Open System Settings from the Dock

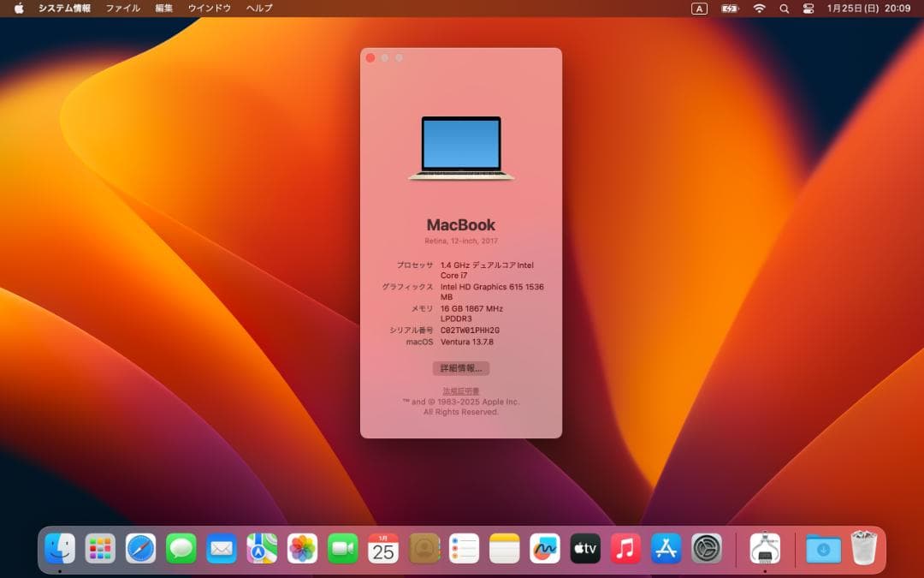pyautogui.click(x=707, y=548)
